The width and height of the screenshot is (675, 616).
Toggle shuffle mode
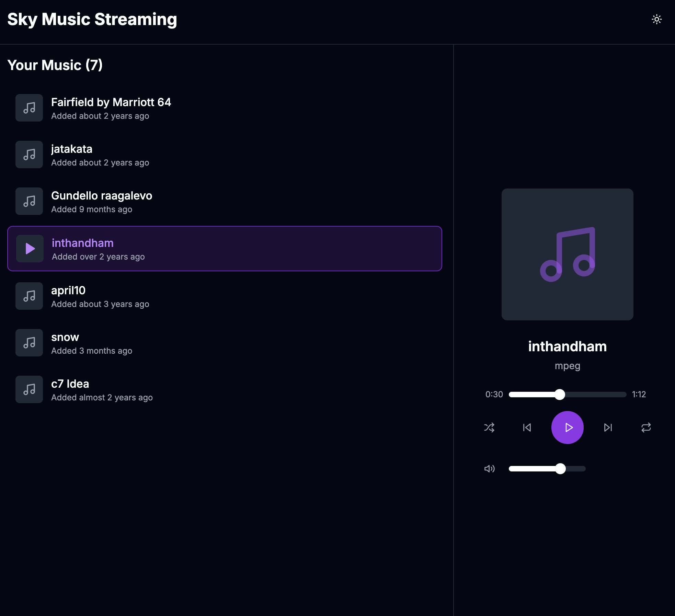pyautogui.click(x=489, y=427)
